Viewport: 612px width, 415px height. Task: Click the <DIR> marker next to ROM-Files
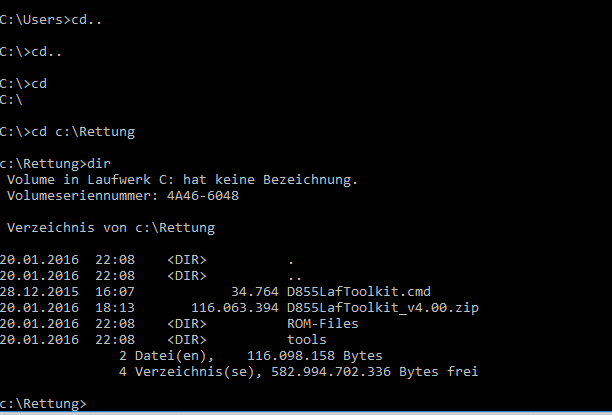[187, 324]
